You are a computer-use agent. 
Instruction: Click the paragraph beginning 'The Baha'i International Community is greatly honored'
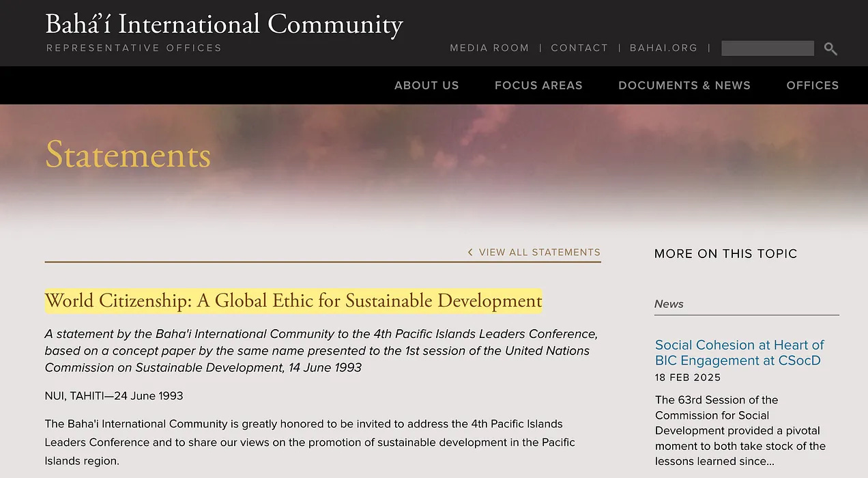tap(310, 442)
